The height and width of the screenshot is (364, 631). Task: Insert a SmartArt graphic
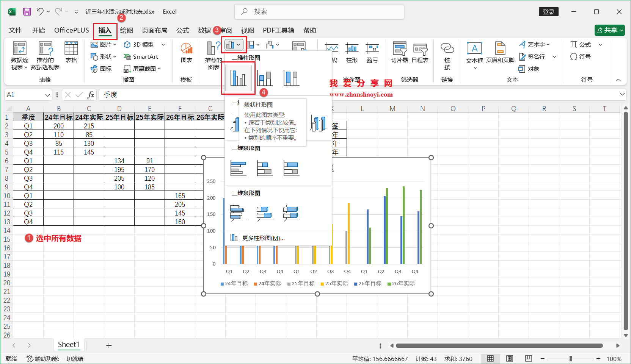coord(141,56)
